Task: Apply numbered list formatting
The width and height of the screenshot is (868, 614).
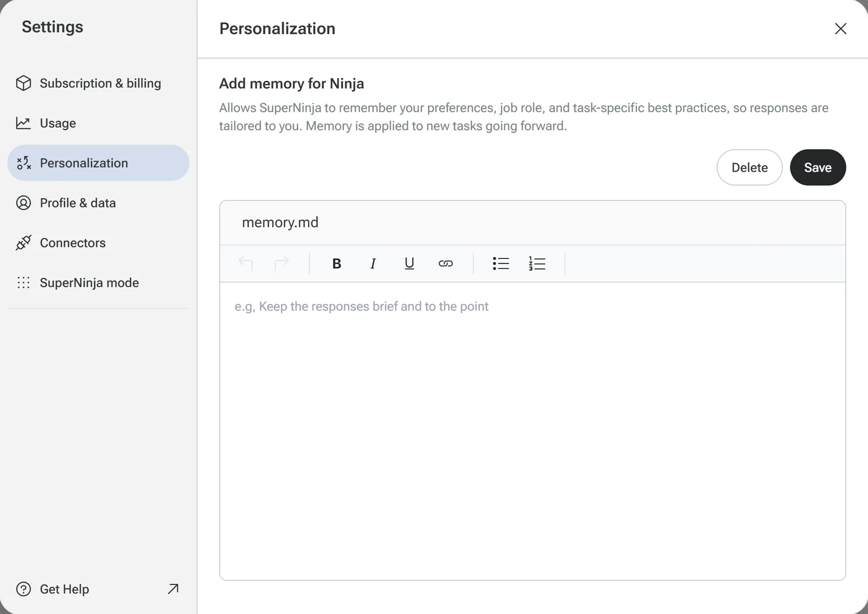Action: 537,264
